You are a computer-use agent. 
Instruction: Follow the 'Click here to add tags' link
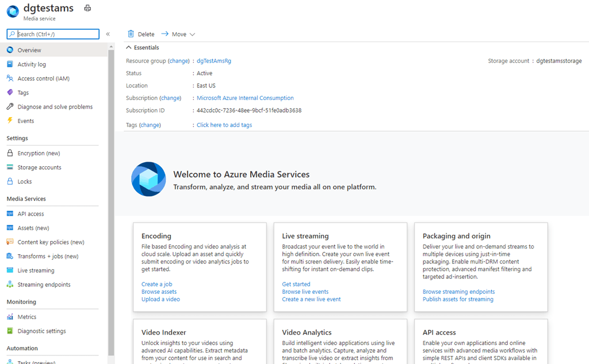(224, 125)
